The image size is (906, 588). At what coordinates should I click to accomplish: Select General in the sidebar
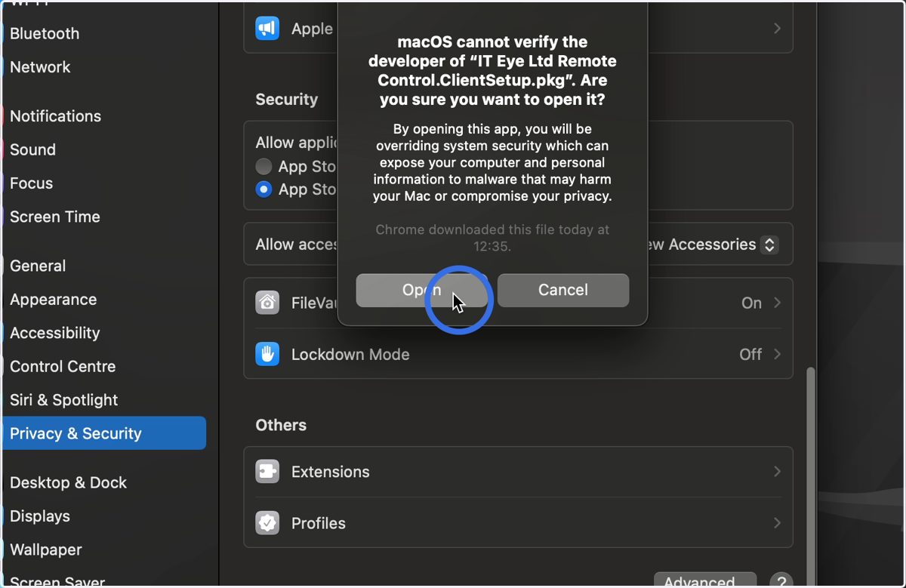[38, 266]
